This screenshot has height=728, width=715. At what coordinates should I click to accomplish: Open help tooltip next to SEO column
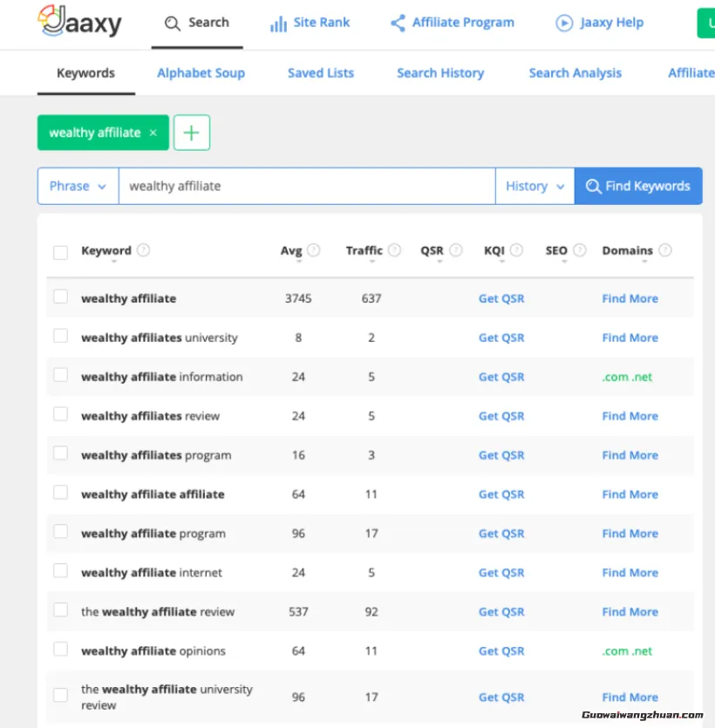point(580,250)
